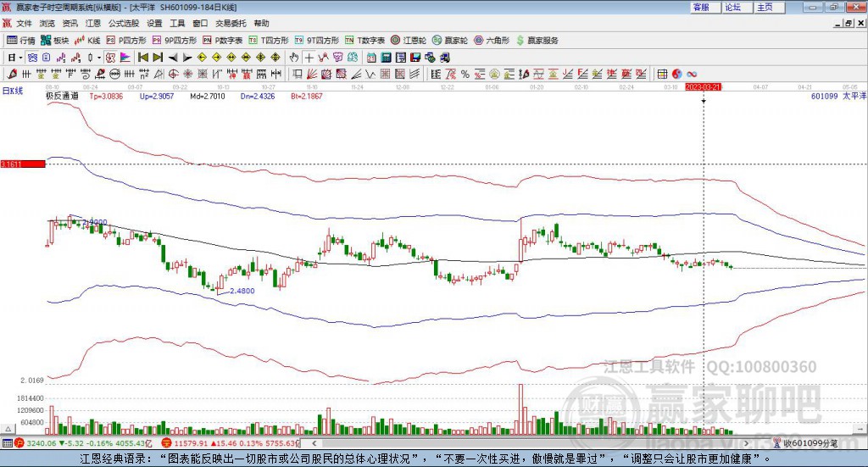Open the 赢家轮 wheel tool

coord(450,41)
